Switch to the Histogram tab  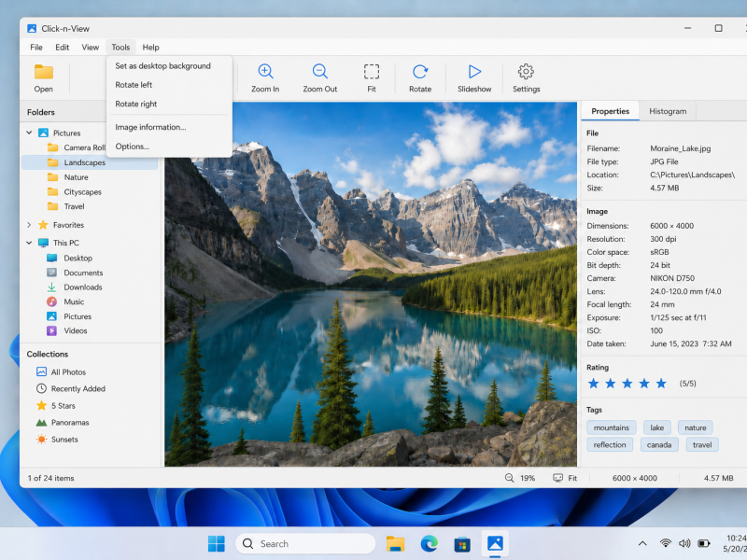tap(668, 111)
